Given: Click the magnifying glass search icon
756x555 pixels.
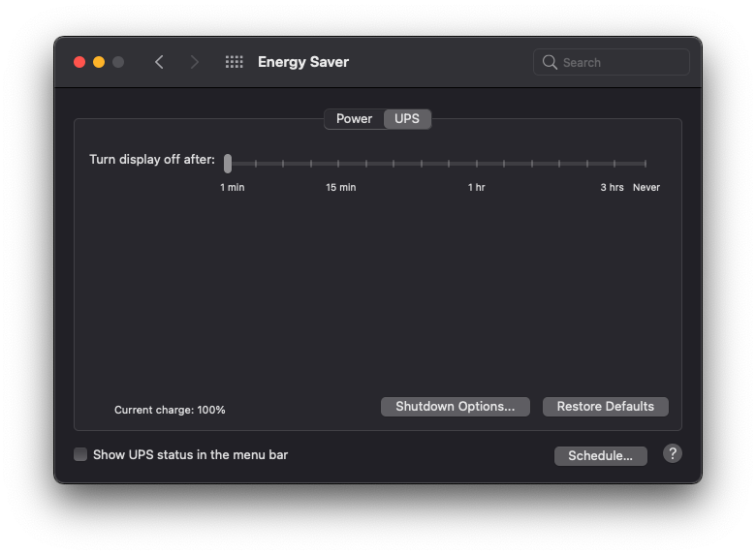Looking at the screenshot, I should (x=550, y=62).
